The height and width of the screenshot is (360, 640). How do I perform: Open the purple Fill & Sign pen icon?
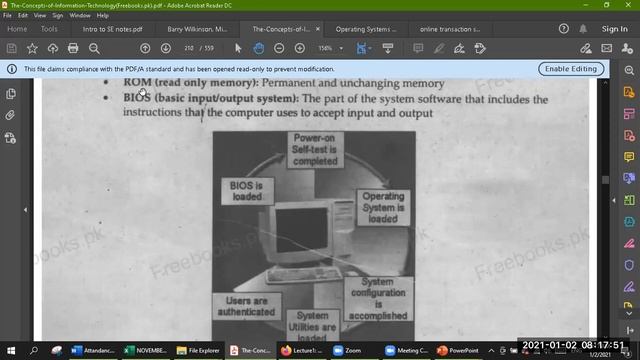(629, 287)
